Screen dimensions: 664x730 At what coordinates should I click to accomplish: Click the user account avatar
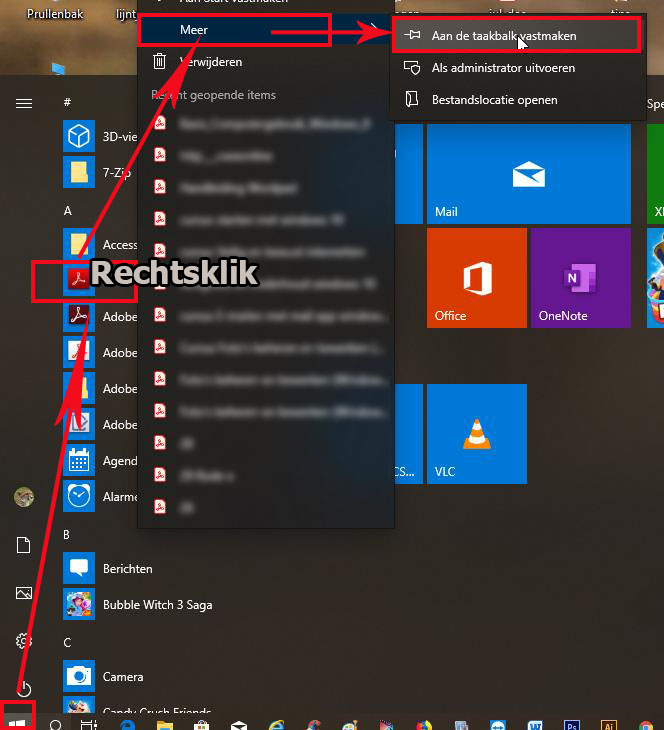click(24, 497)
